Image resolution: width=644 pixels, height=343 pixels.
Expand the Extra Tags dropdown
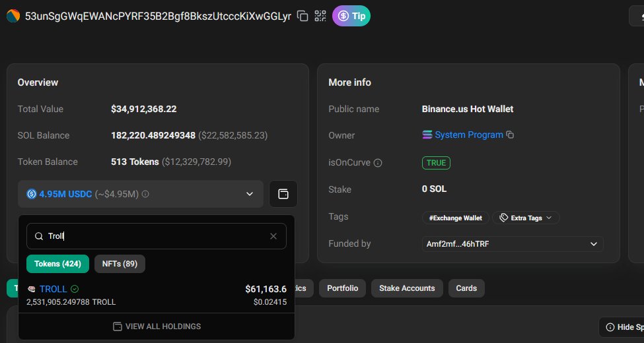pyautogui.click(x=526, y=218)
